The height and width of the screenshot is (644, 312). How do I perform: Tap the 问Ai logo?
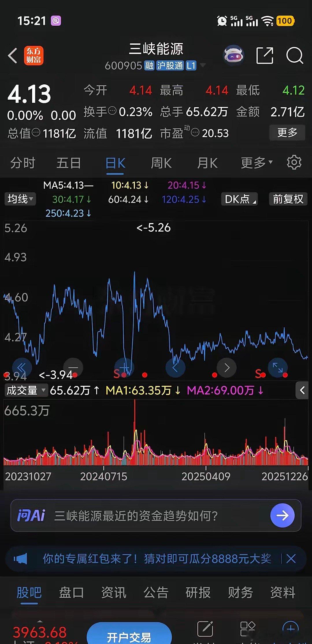coord(31,515)
